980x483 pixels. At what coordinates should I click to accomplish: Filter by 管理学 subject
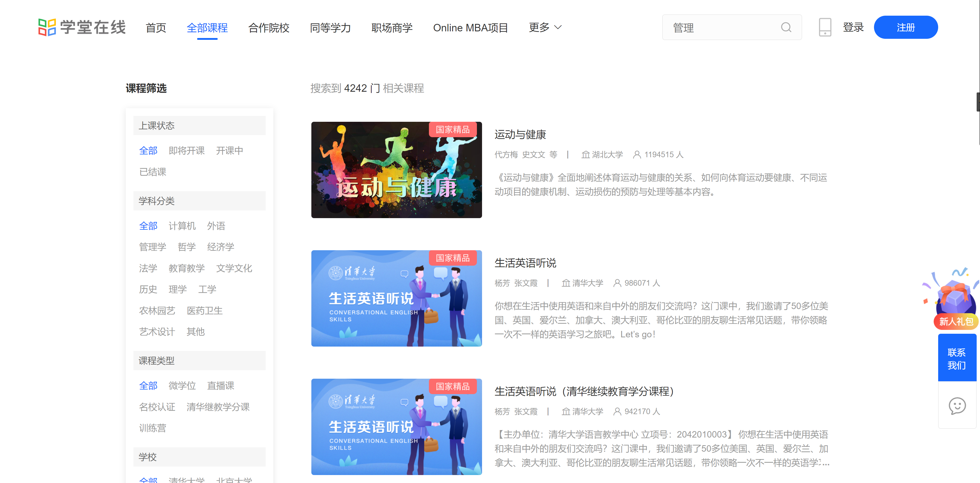[152, 247]
